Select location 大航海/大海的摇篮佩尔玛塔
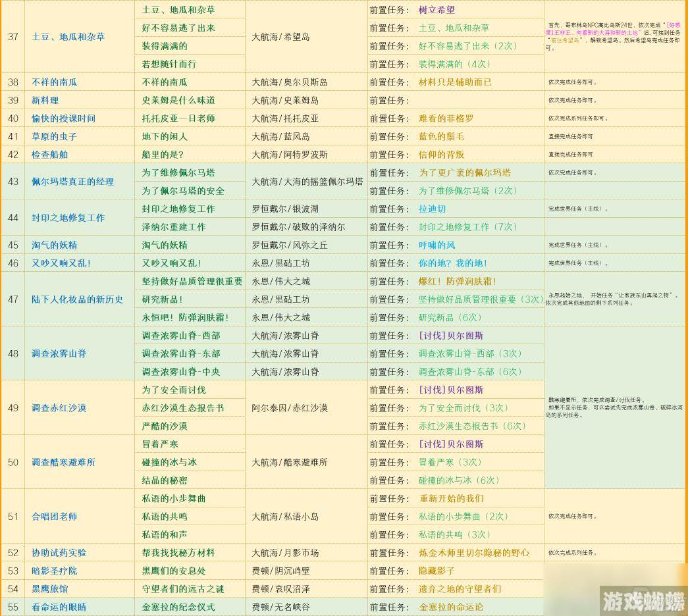This screenshot has height=616, width=688. click(307, 182)
